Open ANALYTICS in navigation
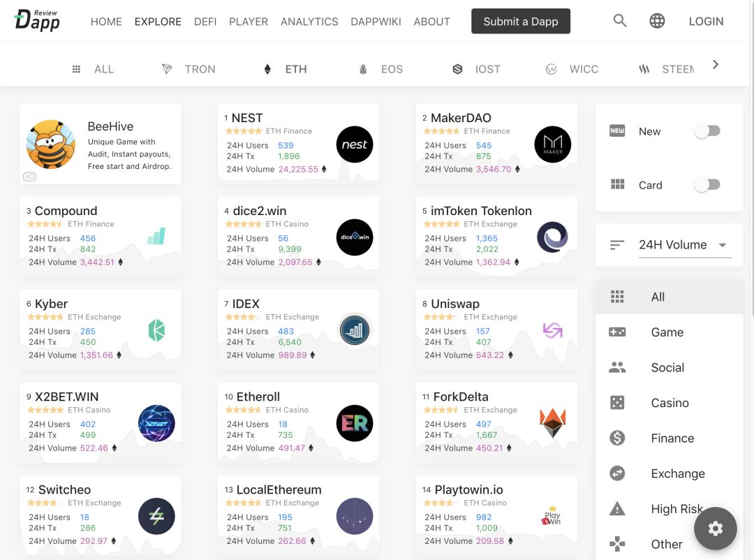 (309, 22)
